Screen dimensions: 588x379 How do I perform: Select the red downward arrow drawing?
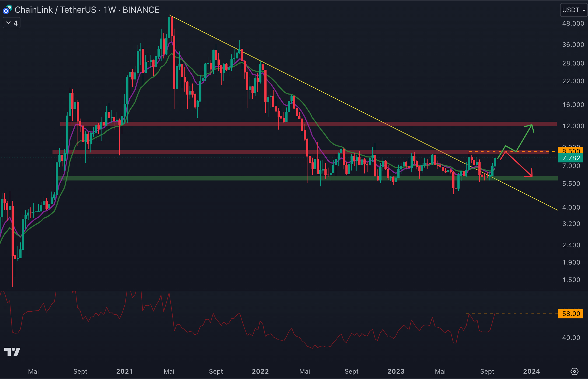pyautogui.click(x=518, y=164)
